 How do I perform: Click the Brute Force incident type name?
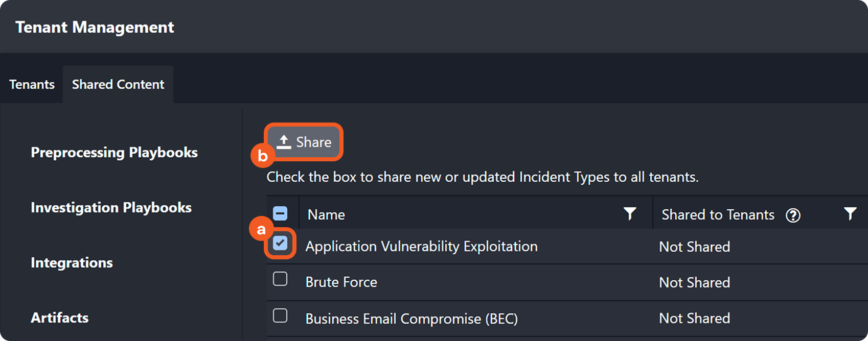tap(341, 282)
